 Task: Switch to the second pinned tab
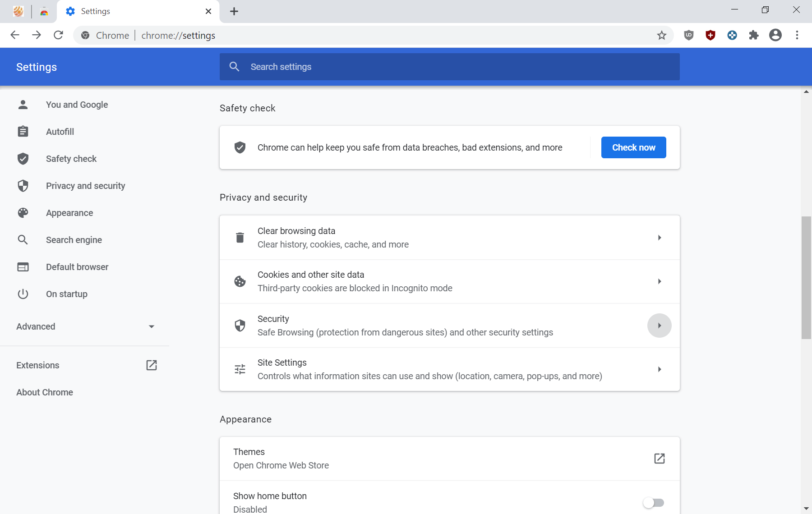(44, 11)
